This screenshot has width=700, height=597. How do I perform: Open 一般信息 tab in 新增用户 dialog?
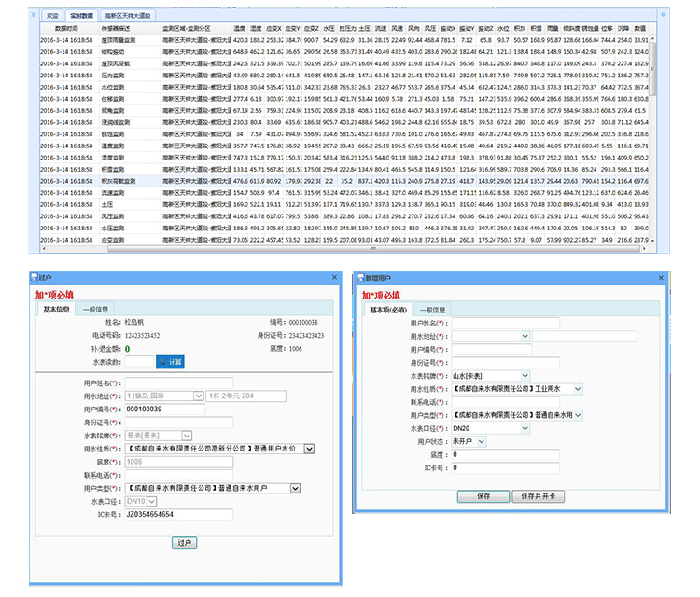(432, 310)
